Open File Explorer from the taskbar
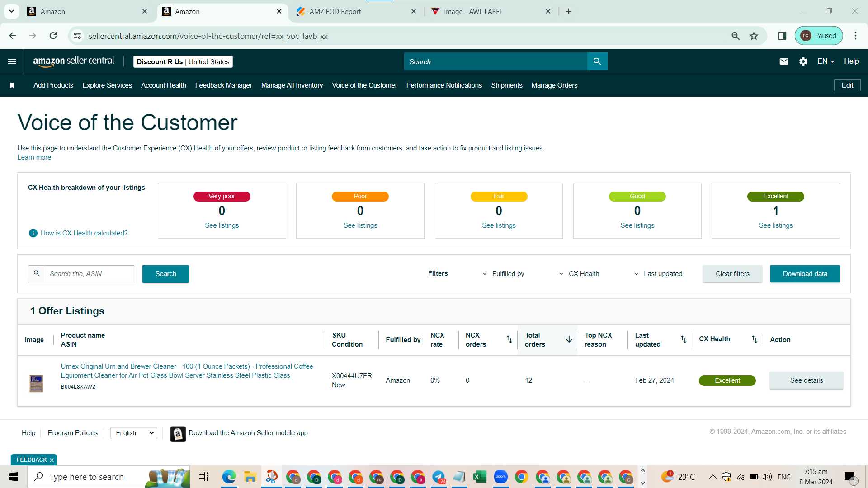Image resolution: width=868 pixels, height=488 pixels. [250, 477]
